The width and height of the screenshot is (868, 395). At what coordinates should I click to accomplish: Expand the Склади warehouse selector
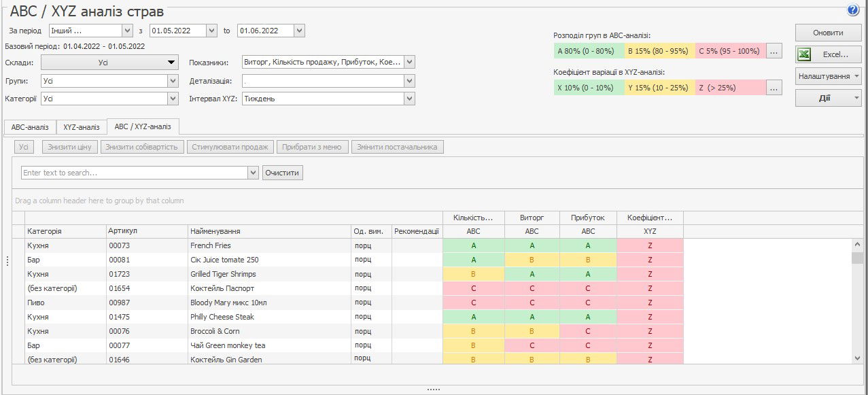[x=109, y=63]
